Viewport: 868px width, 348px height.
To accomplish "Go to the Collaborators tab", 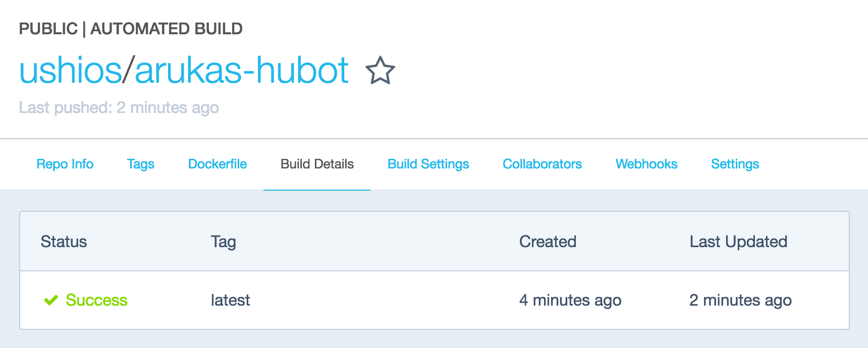I will click(x=542, y=164).
